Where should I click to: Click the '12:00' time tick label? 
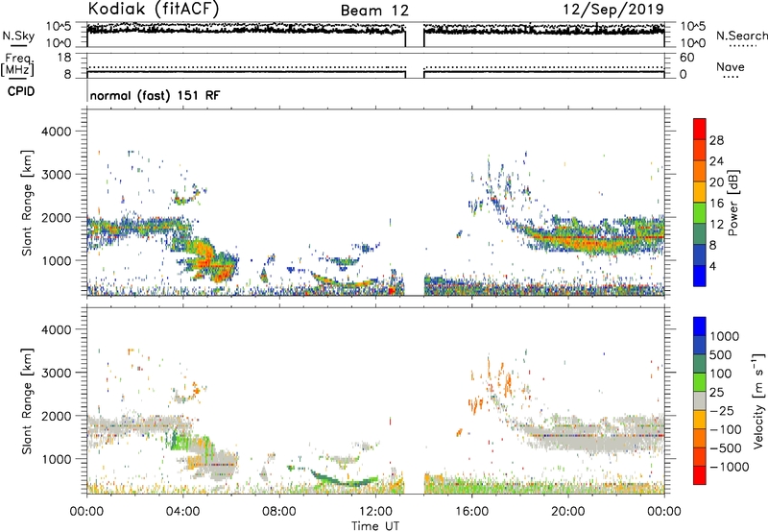[x=375, y=512]
